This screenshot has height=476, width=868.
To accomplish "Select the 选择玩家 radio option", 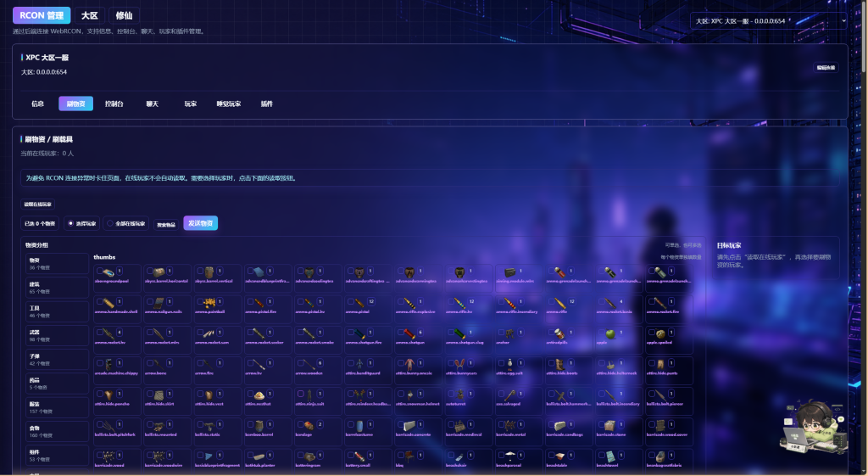I will point(82,223).
